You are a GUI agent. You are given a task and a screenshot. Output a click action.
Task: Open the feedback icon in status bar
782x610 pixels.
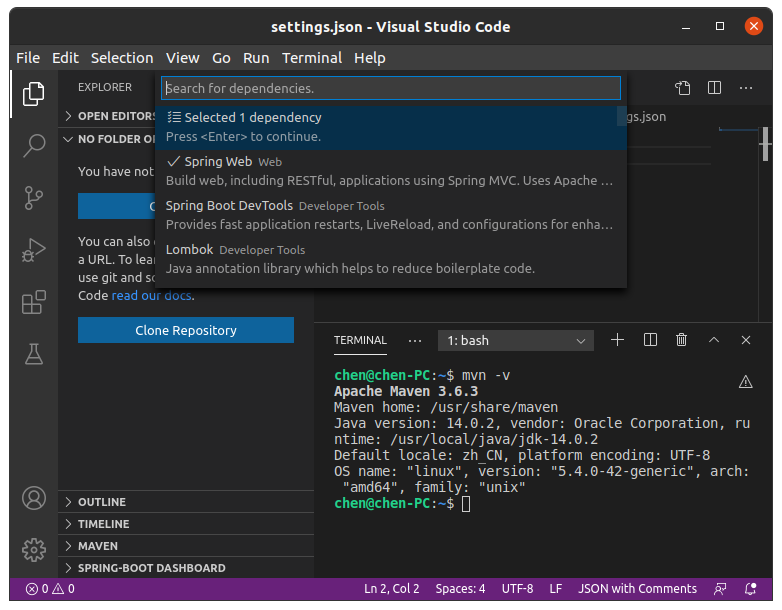(720, 589)
